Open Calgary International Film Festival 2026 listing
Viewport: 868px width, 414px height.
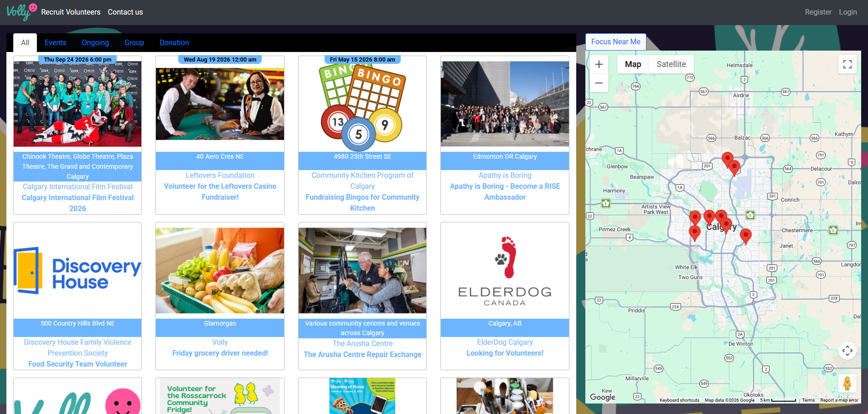pos(77,203)
